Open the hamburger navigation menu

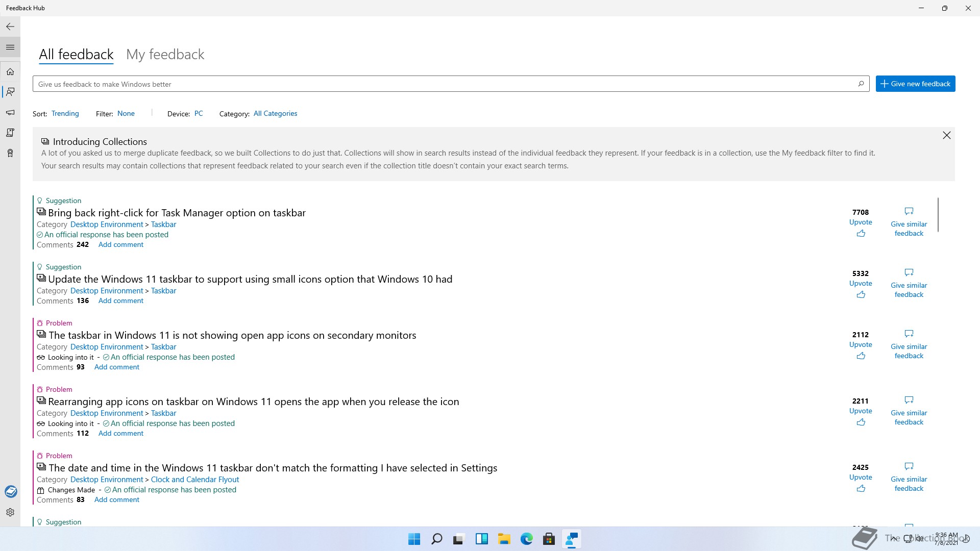(10, 47)
